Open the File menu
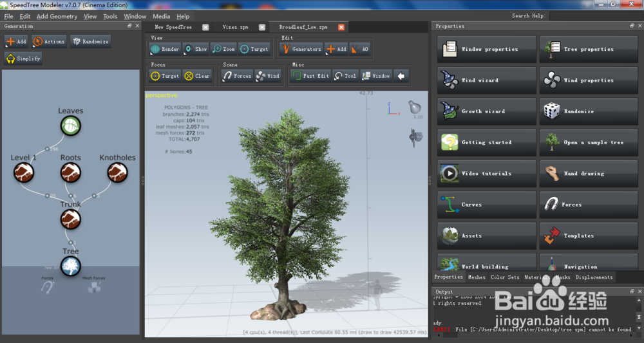Image resolution: width=644 pixels, height=343 pixels. (x=8, y=17)
